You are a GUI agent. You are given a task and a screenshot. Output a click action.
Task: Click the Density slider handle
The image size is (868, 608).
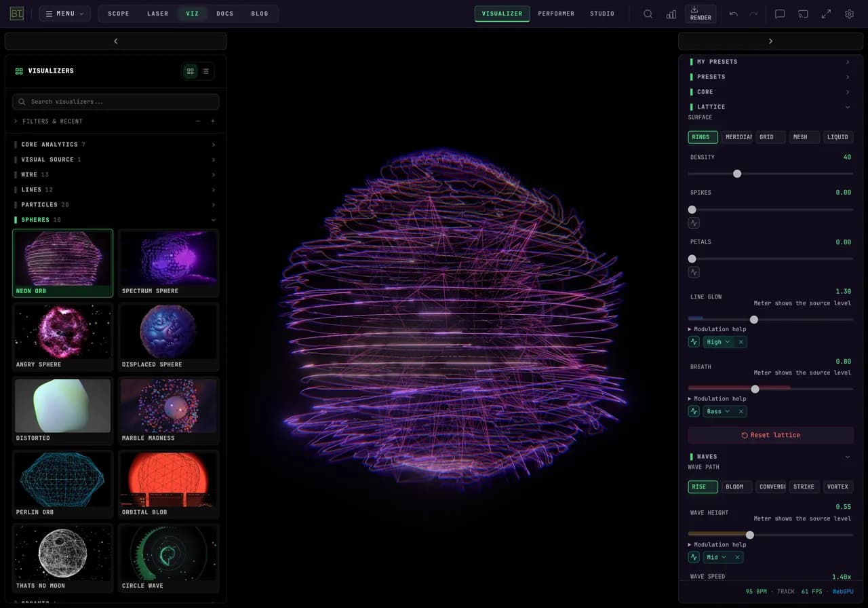737,174
